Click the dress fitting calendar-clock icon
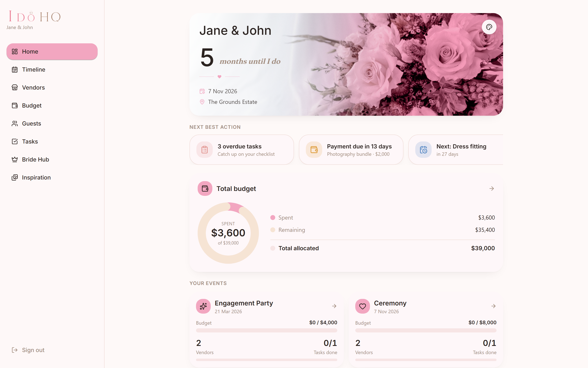The height and width of the screenshot is (368, 588). coord(423,150)
